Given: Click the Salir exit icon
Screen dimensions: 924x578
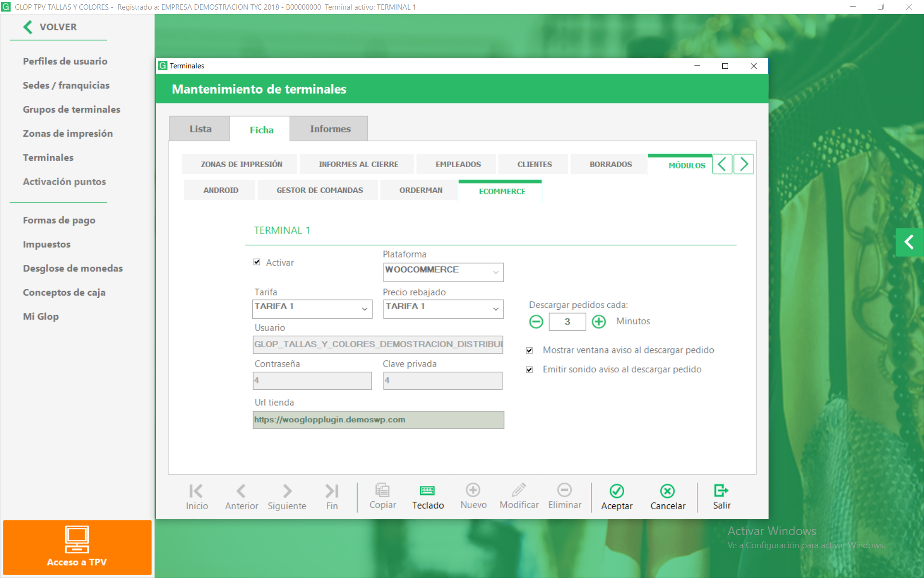Looking at the screenshot, I should [x=721, y=490].
